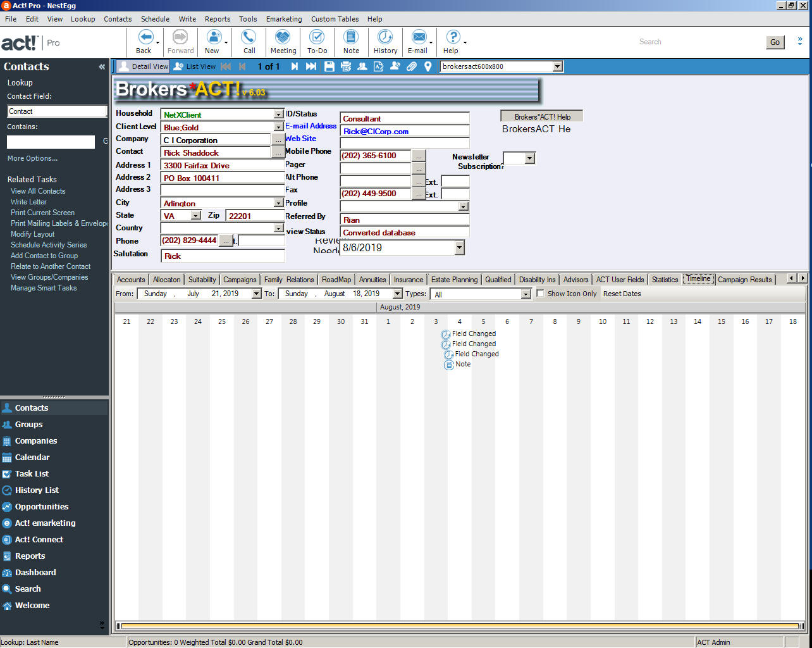Viewport: 812px width, 648px height.
Task: Create a Note from the toolbar
Action: click(351, 37)
